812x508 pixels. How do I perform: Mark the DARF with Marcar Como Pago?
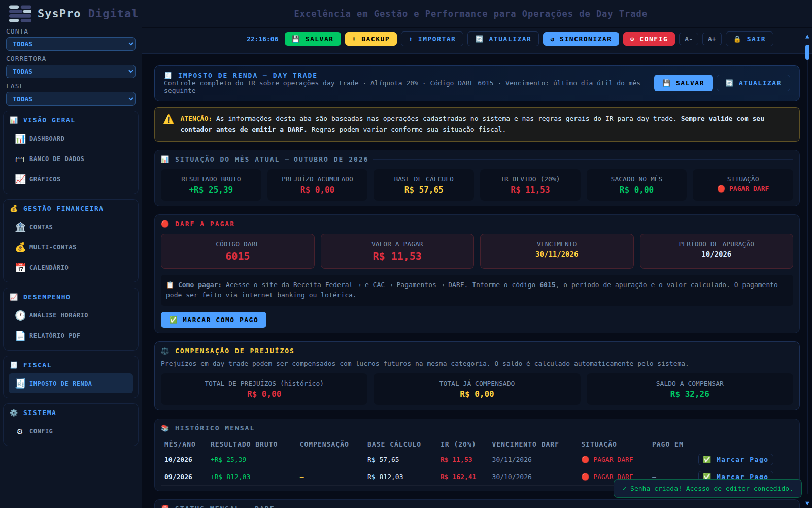pos(214,320)
